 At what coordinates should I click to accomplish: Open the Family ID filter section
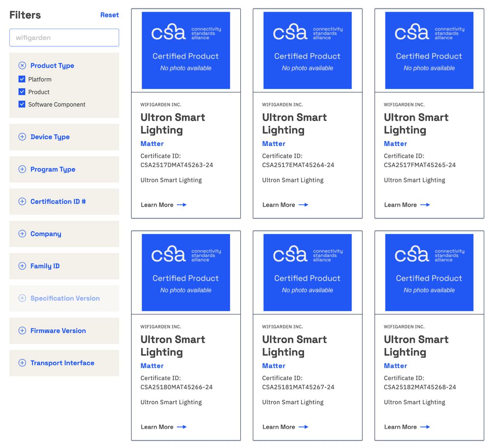[x=64, y=266]
